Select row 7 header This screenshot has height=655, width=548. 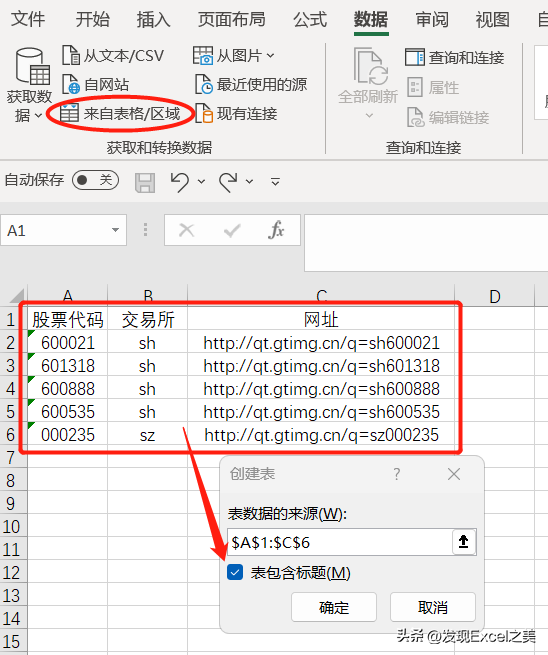11,457
